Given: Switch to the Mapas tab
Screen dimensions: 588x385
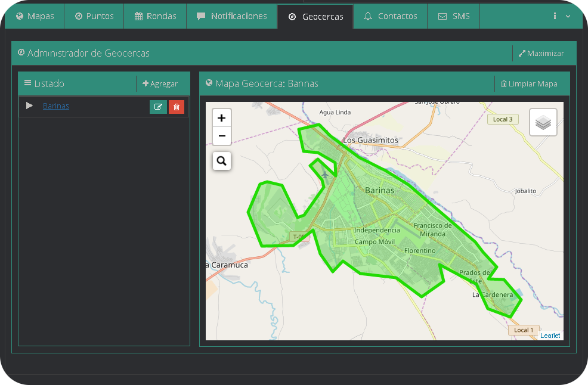Looking at the screenshot, I should (35, 17).
